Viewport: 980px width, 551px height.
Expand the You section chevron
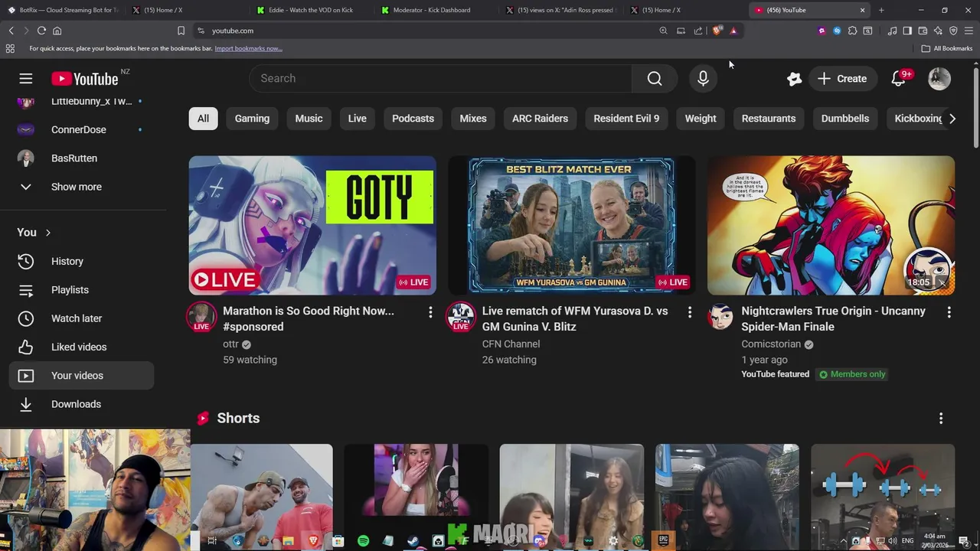[47, 233]
